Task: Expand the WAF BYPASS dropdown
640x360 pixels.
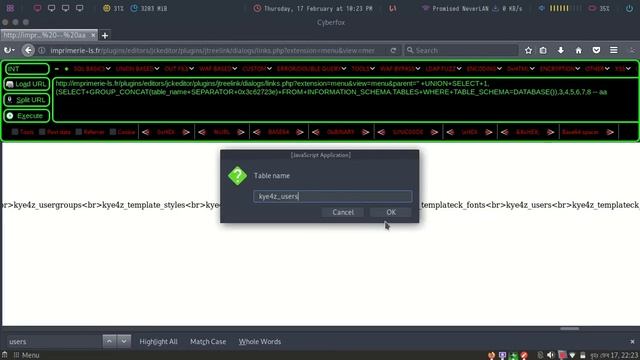Action: click(x=400, y=69)
